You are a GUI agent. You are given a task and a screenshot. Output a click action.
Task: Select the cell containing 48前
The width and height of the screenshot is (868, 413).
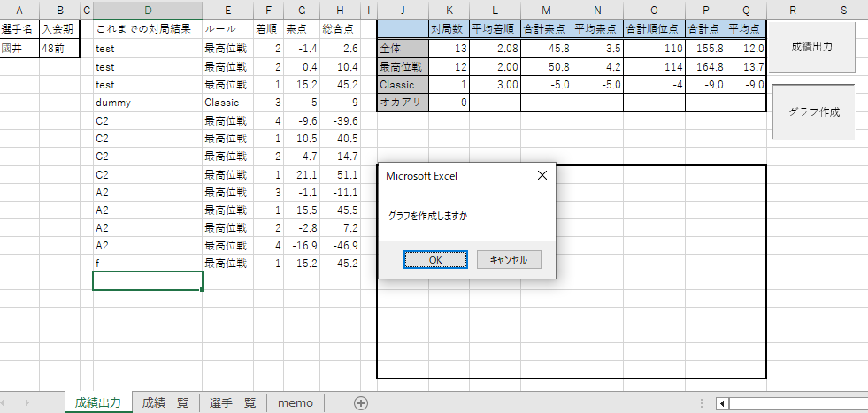click(x=59, y=48)
